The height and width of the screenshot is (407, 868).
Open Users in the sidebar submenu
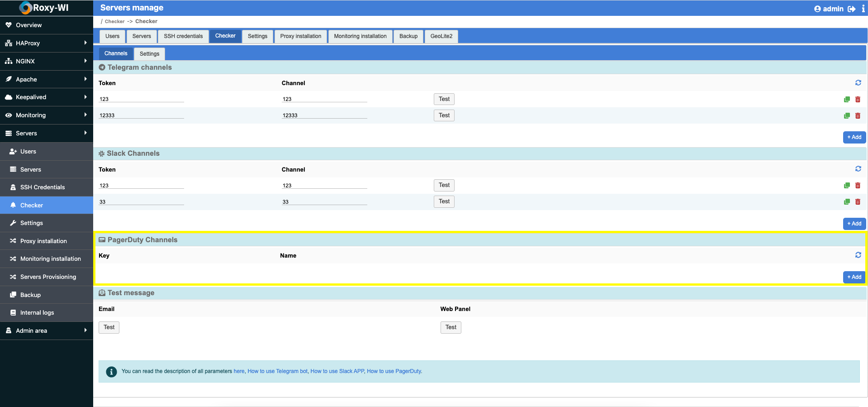pos(47,152)
